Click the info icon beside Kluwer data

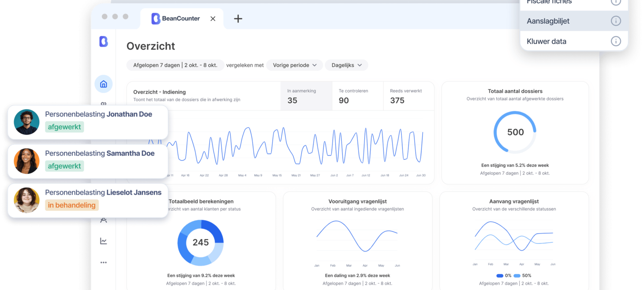tap(615, 41)
